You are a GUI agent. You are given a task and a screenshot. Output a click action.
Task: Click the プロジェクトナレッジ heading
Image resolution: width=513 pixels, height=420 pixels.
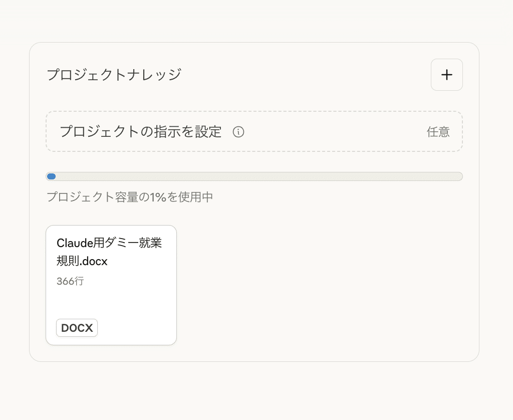(114, 75)
